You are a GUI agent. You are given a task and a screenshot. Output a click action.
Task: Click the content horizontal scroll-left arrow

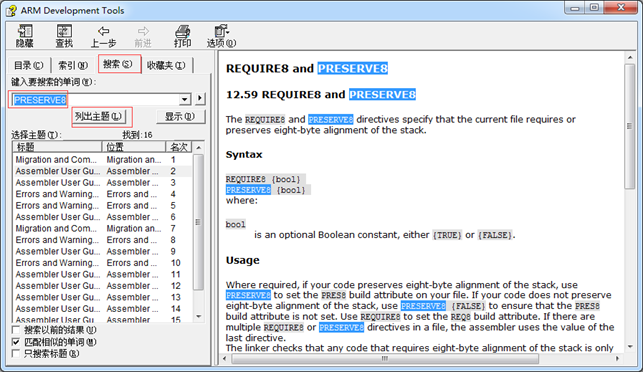224,358
